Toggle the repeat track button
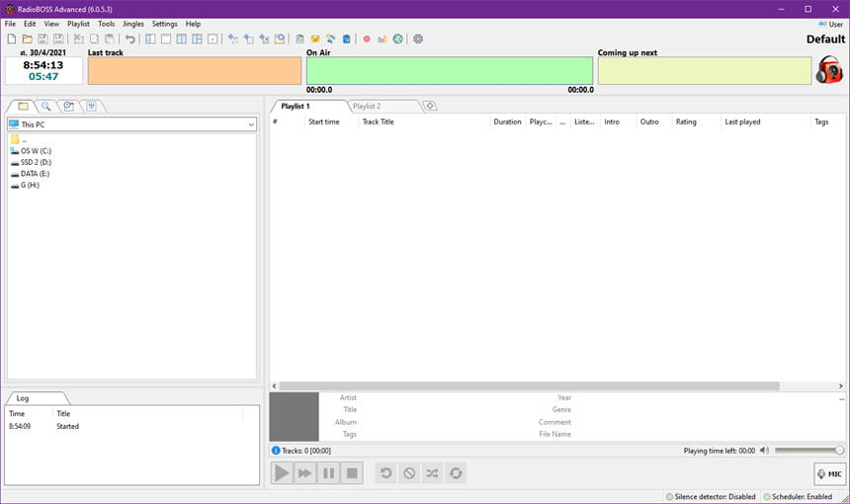850x504 pixels. click(x=386, y=473)
